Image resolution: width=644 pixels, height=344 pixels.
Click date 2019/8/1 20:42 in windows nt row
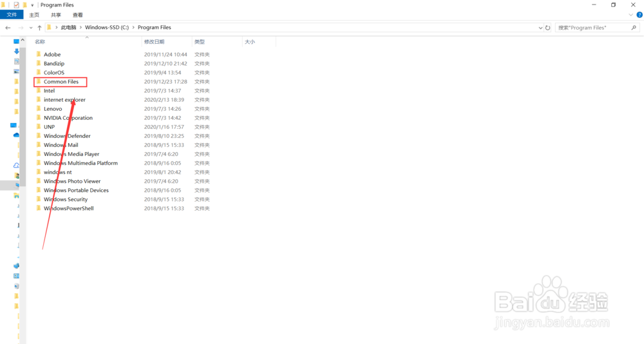[162, 172]
